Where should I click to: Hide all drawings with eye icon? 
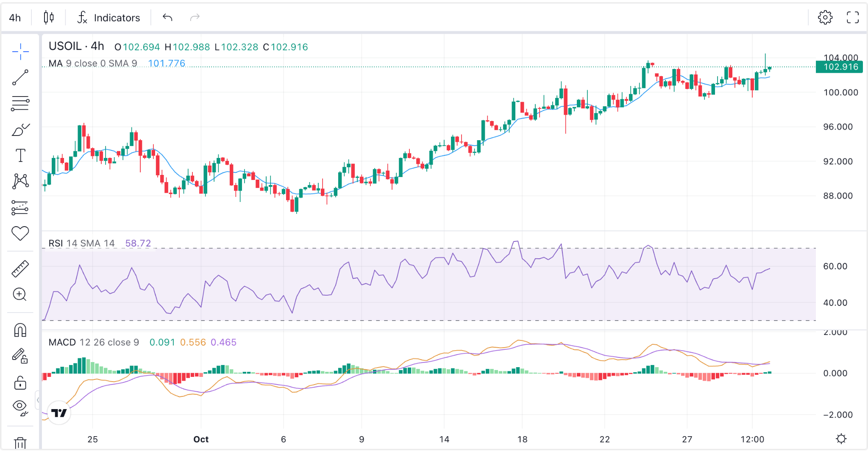[20, 407]
